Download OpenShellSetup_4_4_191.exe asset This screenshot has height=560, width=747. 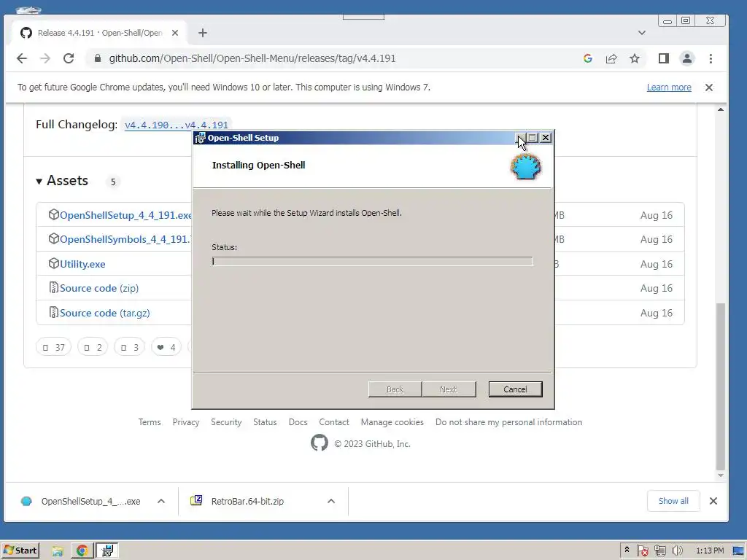pos(125,215)
